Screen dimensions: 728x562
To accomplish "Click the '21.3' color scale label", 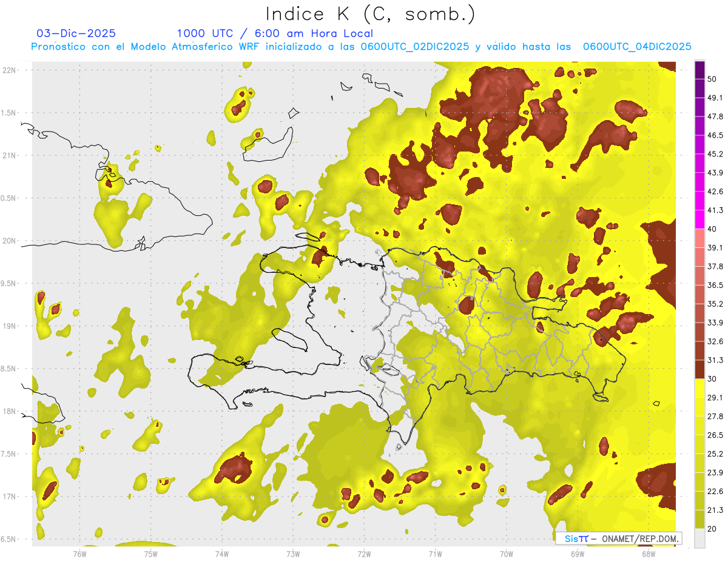I will point(715,510).
